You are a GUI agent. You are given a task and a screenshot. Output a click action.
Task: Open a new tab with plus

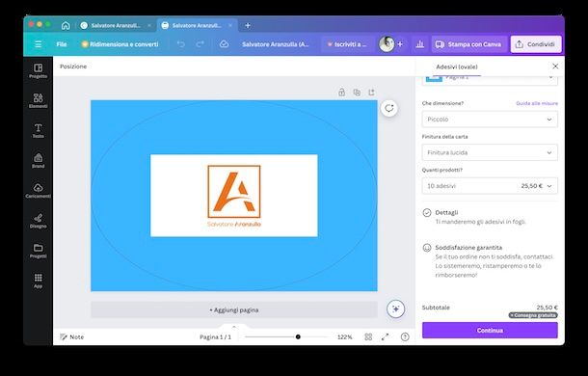click(x=248, y=25)
